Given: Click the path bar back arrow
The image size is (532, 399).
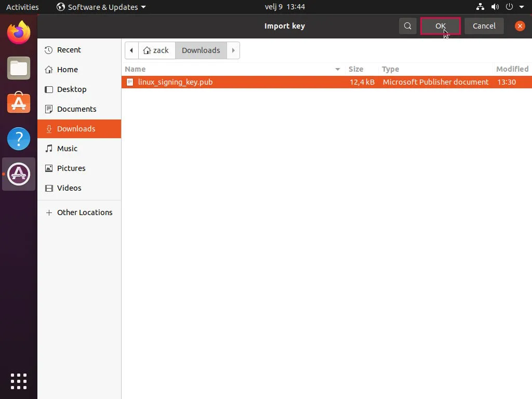Looking at the screenshot, I should point(131,50).
